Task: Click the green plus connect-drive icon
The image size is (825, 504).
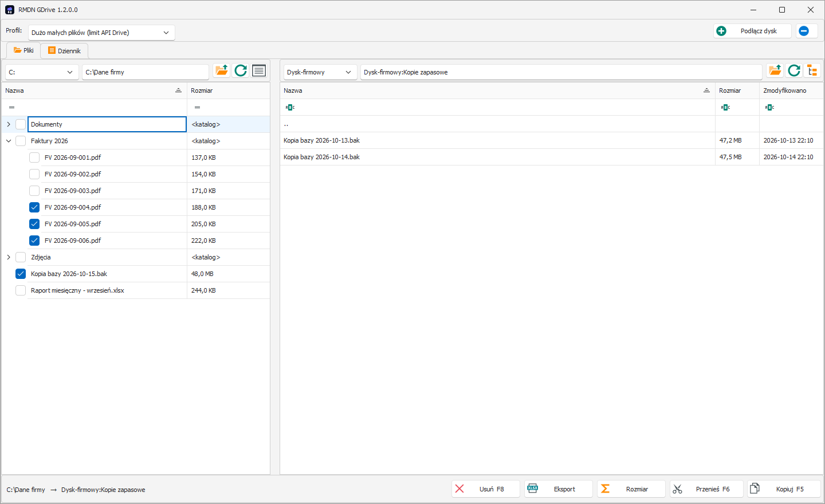Action: [x=721, y=31]
